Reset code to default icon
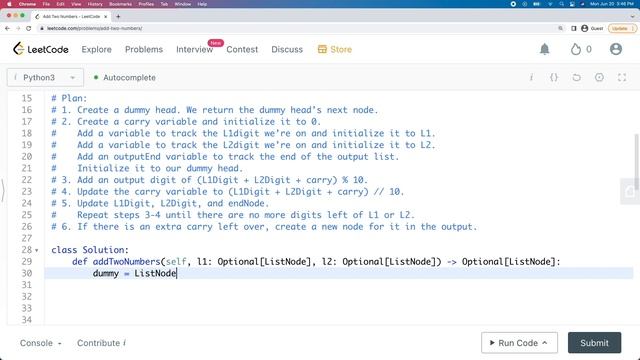The height and width of the screenshot is (360, 640). click(576, 78)
